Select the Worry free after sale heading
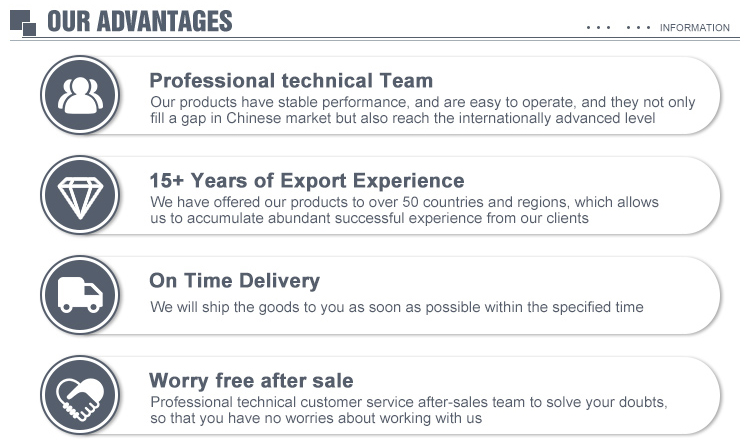750x440 pixels. (x=251, y=381)
